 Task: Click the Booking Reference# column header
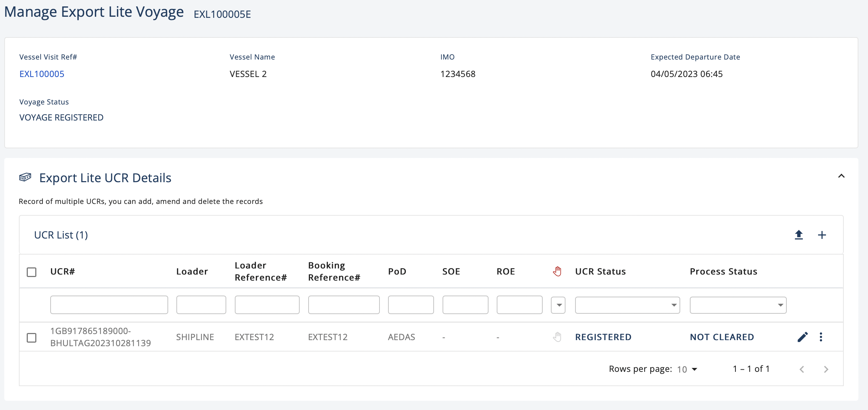pos(334,271)
